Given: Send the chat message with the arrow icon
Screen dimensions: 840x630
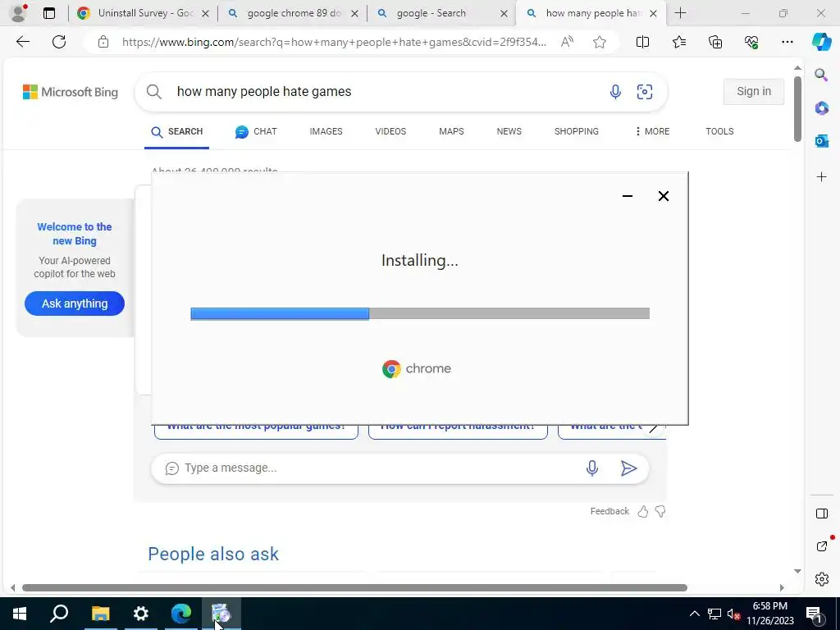Looking at the screenshot, I should [628, 468].
